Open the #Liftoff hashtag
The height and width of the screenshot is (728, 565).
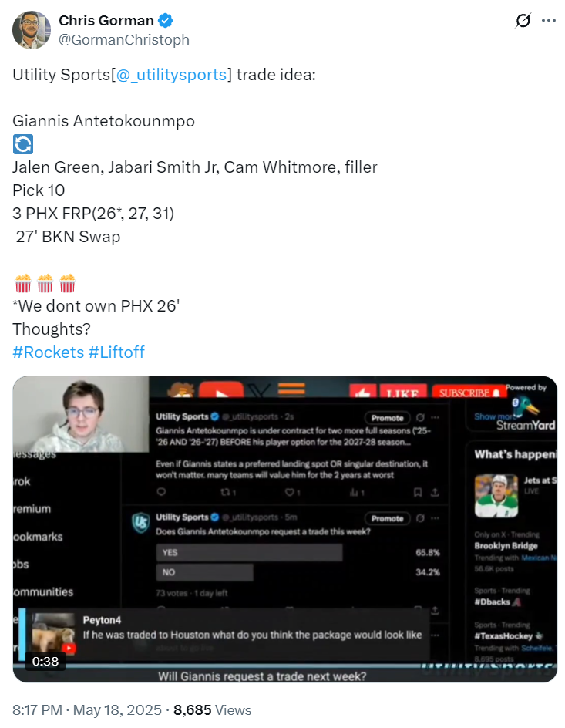tap(116, 352)
